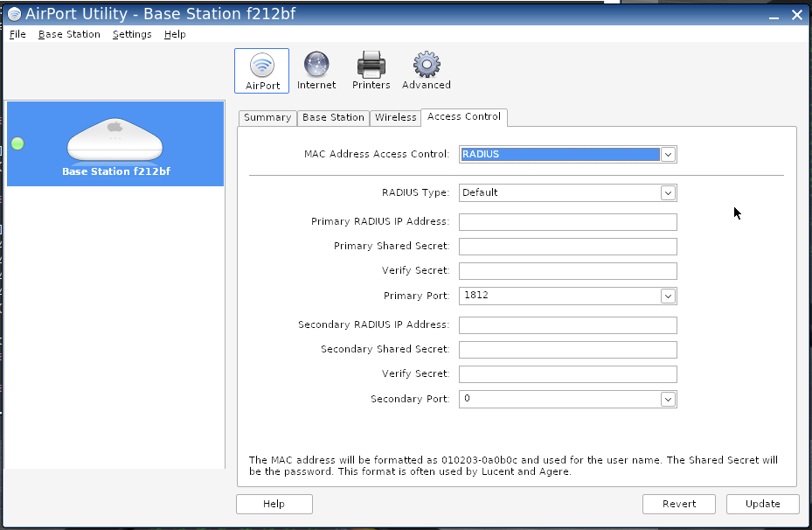Click the AirPort Utility title bar icon

click(14, 14)
